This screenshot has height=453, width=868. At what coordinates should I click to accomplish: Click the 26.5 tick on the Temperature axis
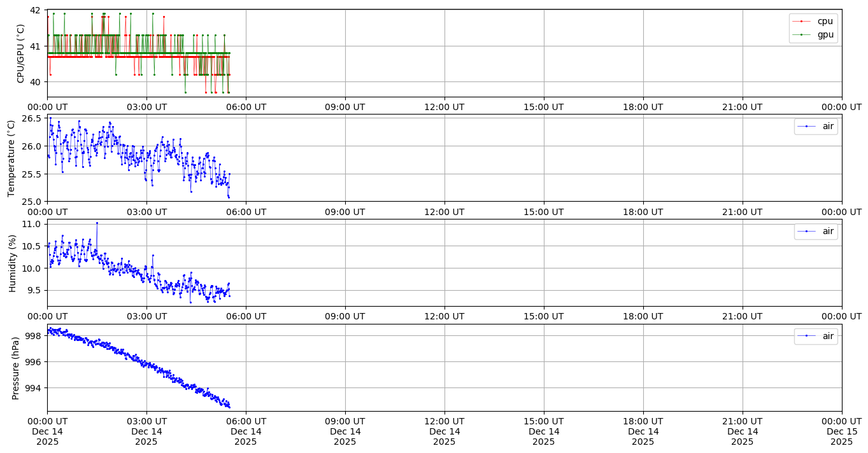click(x=31, y=119)
